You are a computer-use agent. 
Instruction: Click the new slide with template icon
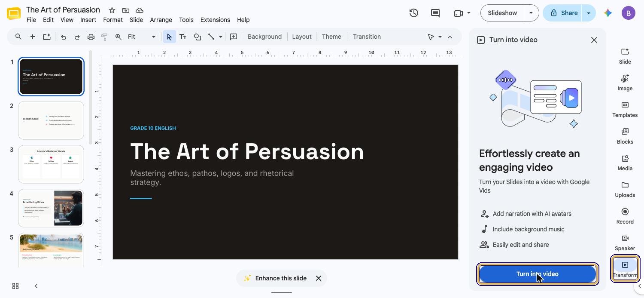46,37
